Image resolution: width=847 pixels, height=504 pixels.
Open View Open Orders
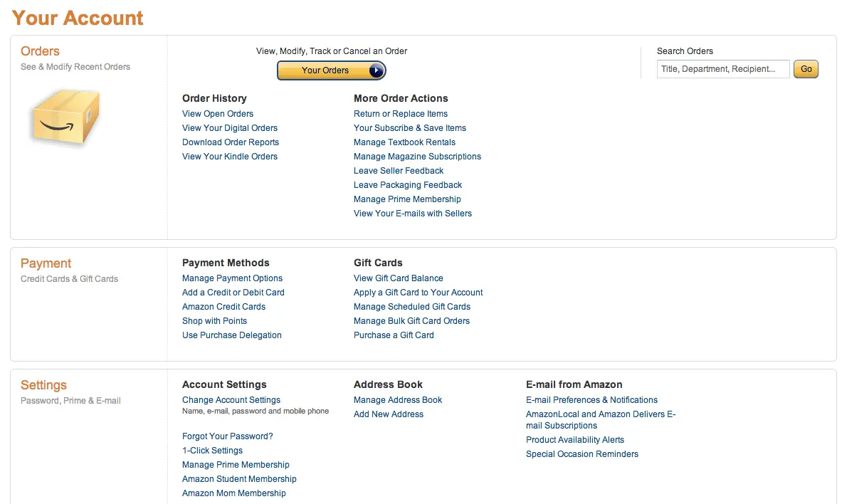217,113
